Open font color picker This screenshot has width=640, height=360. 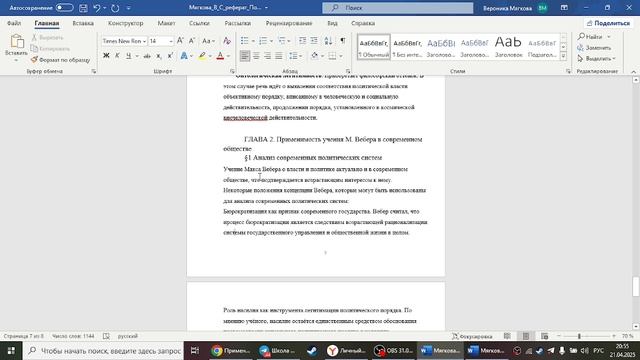(229, 56)
